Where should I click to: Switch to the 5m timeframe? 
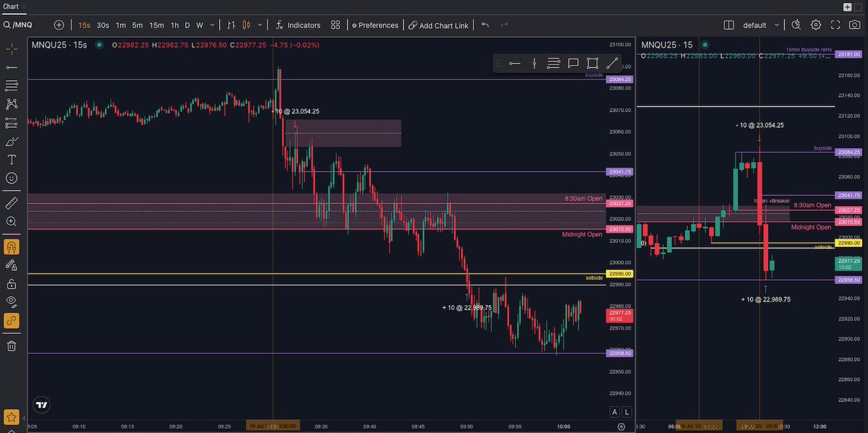(x=137, y=25)
